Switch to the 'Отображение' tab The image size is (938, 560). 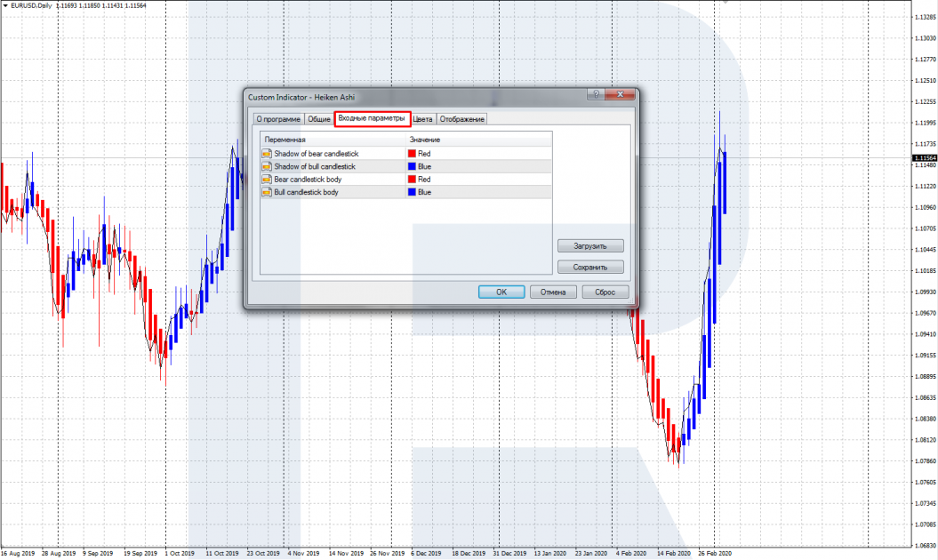tap(461, 119)
